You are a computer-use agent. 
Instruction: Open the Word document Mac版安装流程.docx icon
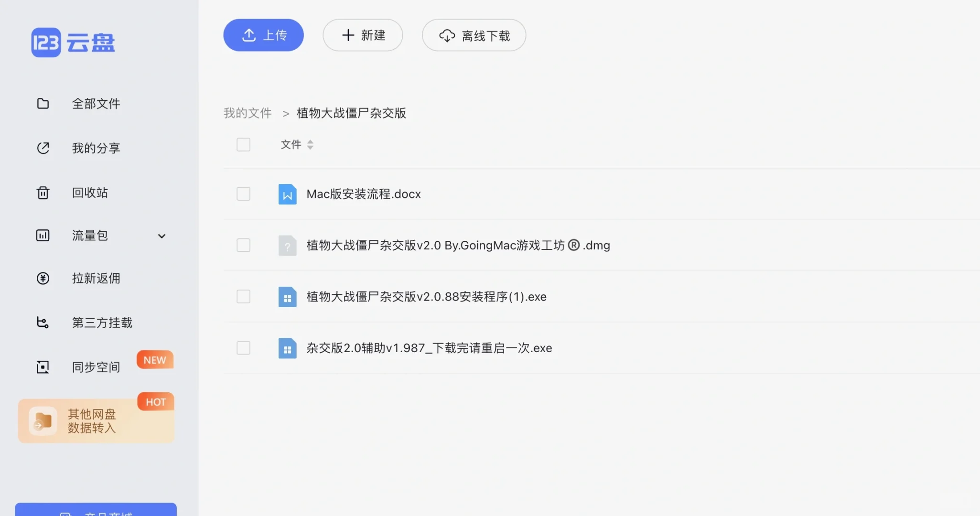287,194
